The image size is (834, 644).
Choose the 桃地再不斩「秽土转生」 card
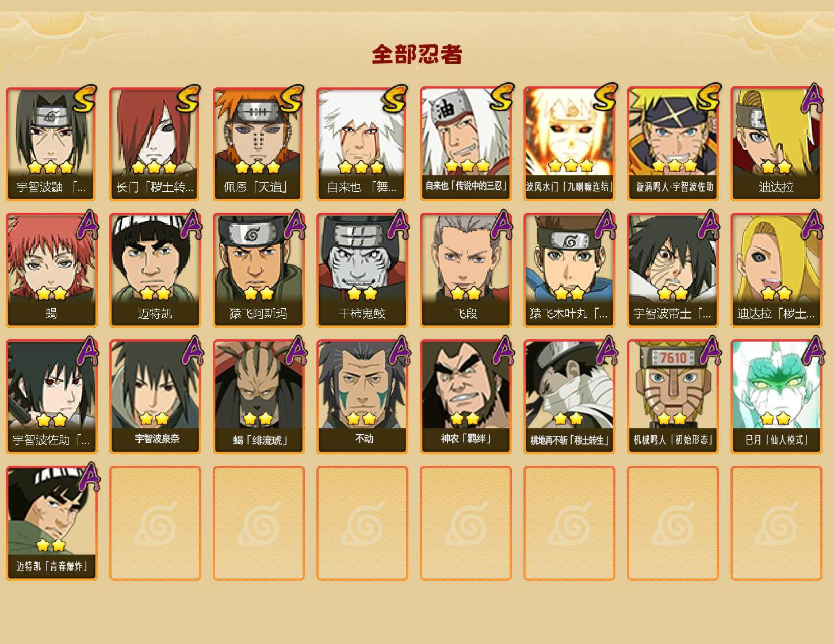point(569,397)
